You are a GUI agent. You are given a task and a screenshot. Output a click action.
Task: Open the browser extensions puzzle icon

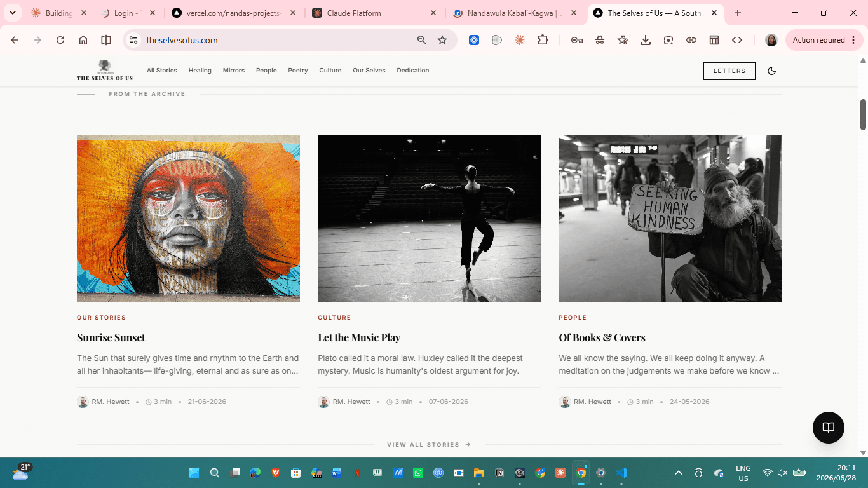pos(543,40)
